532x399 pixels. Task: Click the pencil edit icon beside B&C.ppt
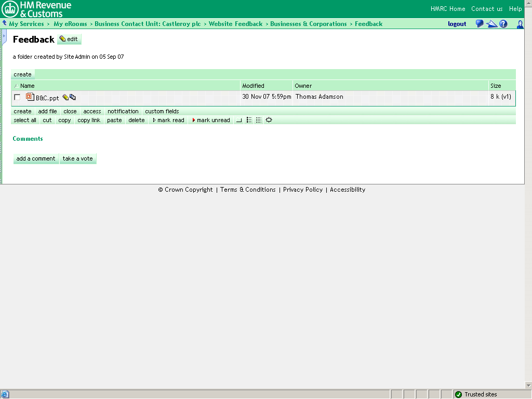tap(65, 97)
